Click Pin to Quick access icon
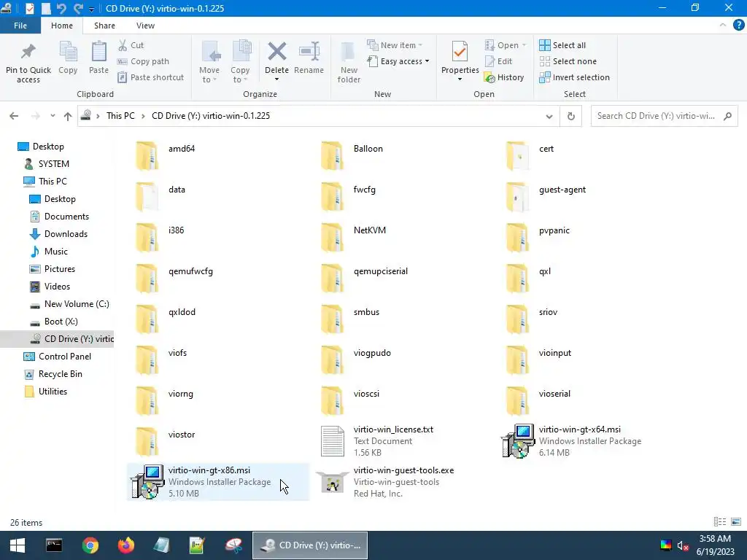The width and height of the screenshot is (747, 560). pyautogui.click(x=28, y=52)
